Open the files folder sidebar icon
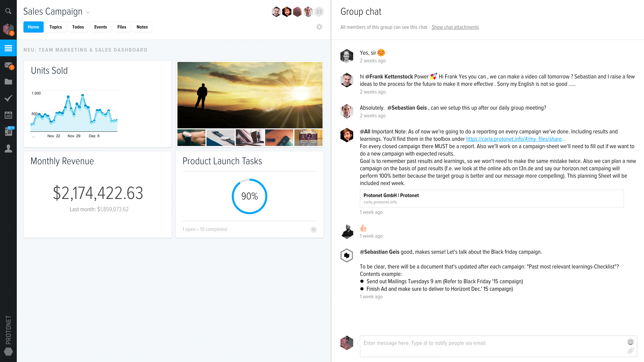644x362 pixels. [8, 82]
